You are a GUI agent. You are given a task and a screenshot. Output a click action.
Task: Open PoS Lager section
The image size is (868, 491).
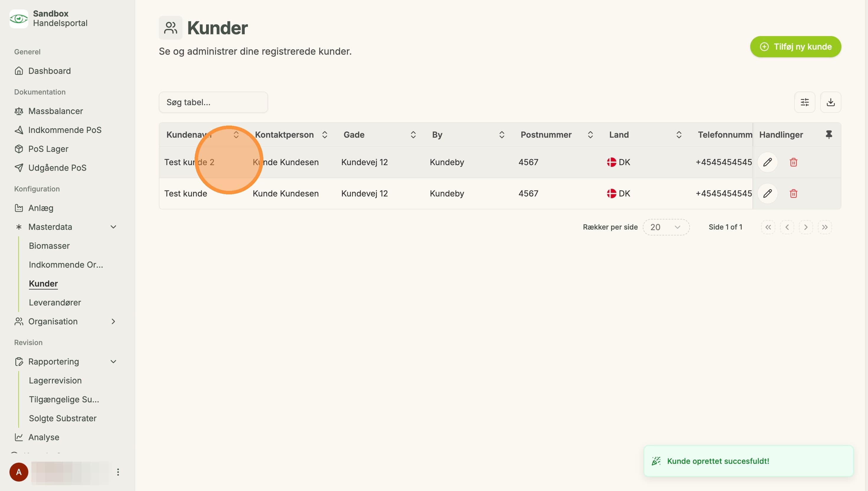click(x=48, y=149)
